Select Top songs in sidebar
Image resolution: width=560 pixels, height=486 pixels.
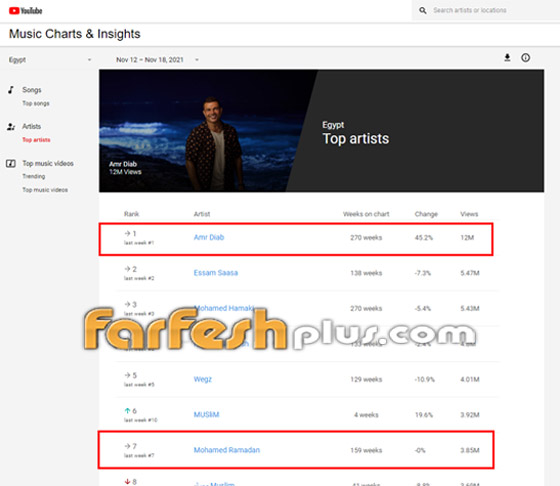point(36,103)
